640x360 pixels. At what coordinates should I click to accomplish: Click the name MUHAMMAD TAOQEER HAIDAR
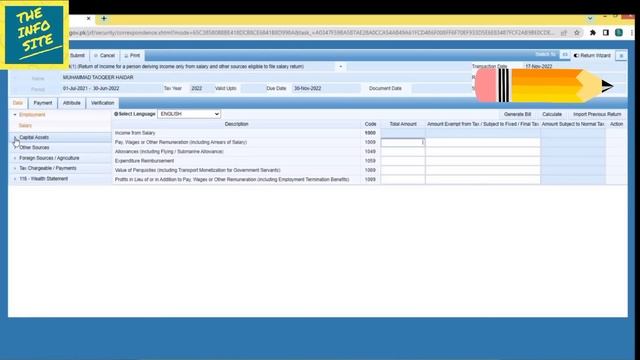[x=98, y=78]
